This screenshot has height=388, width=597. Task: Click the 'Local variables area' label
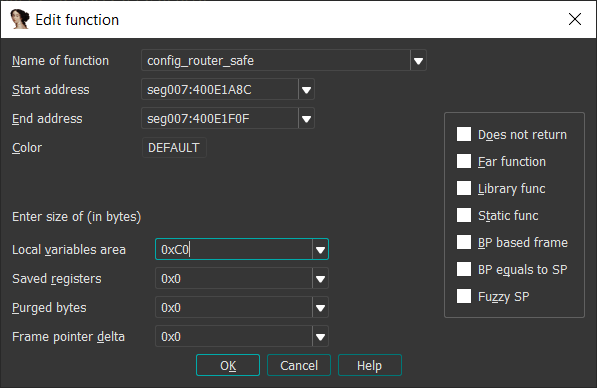[69, 250]
